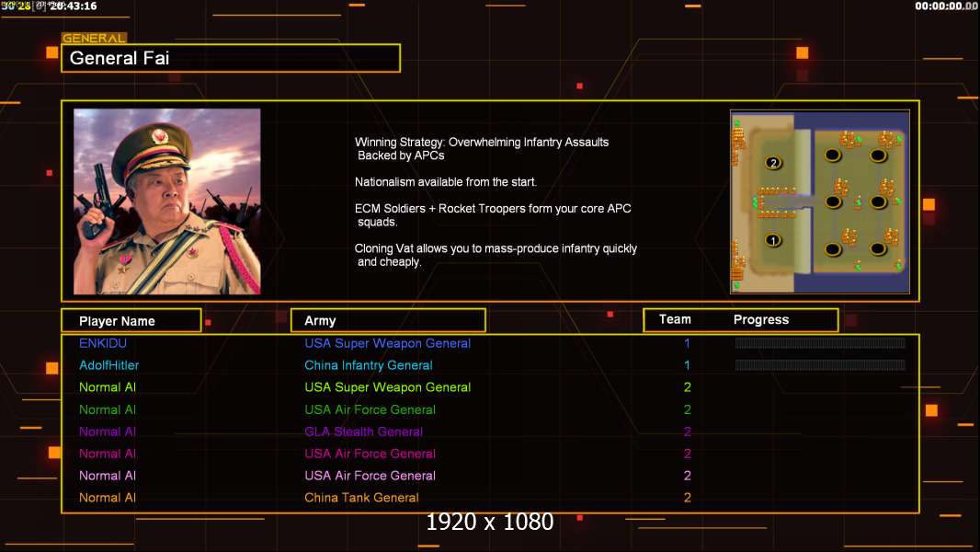Click team number 1 for ENKIDU
Image resolution: width=980 pixels, height=552 pixels.
point(687,343)
